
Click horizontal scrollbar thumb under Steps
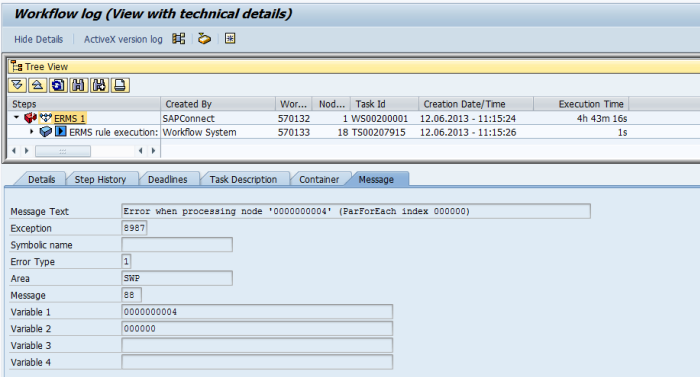(x=63, y=151)
